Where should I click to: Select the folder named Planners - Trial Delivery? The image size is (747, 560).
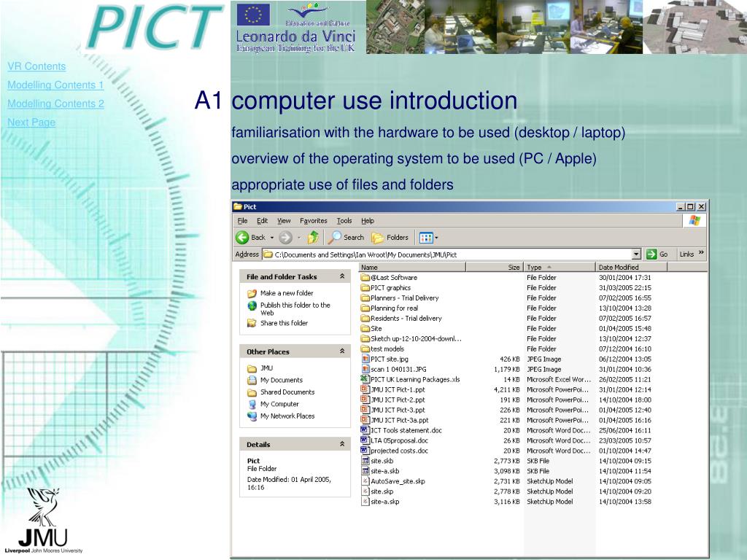(404, 298)
